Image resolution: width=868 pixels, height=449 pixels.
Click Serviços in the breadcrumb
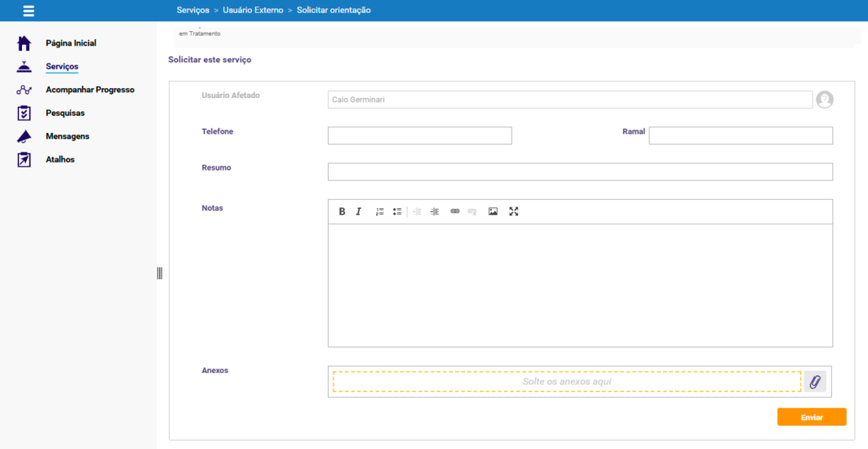click(x=193, y=11)
